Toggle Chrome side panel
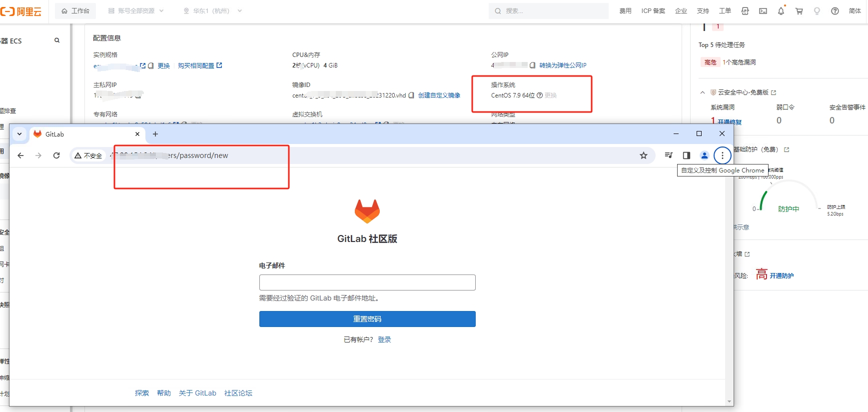The height and width of the screenshot is (412, 868). click(x=687, y=155)
